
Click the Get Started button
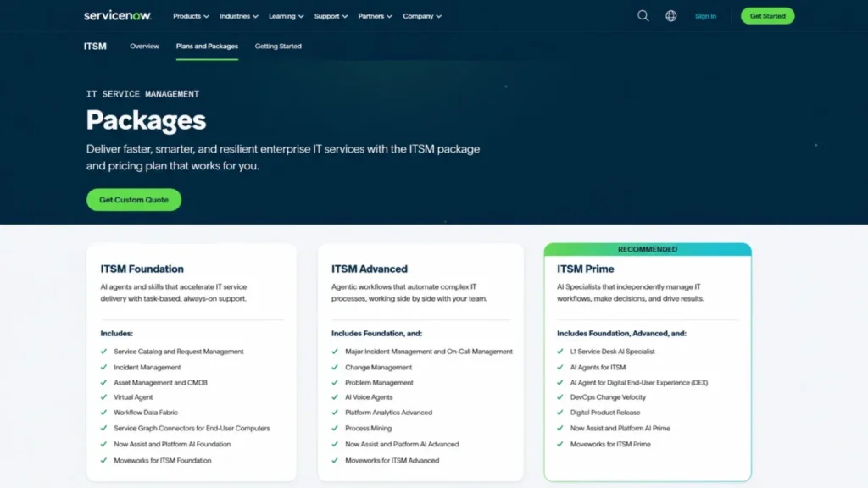(767, 16)
